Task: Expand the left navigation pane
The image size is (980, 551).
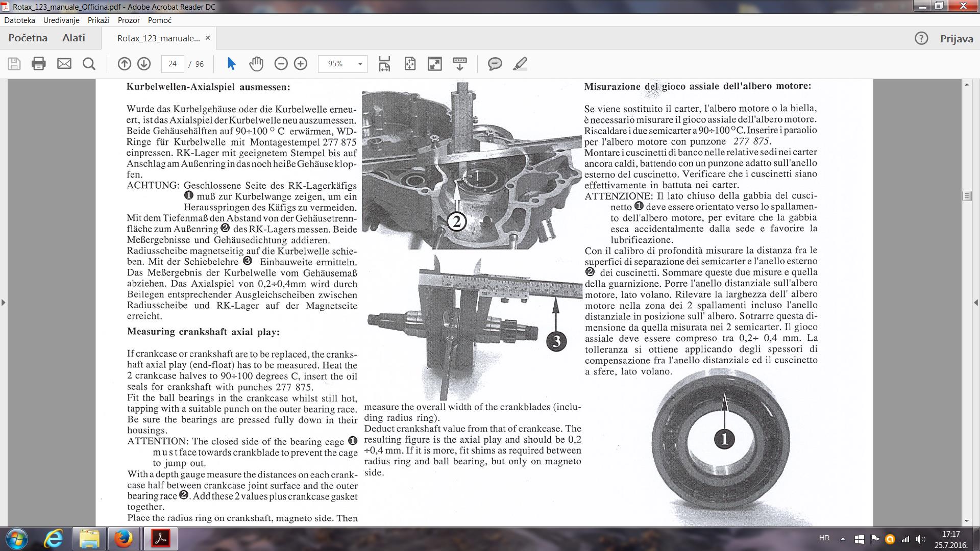Action: [x=4, y=303]
